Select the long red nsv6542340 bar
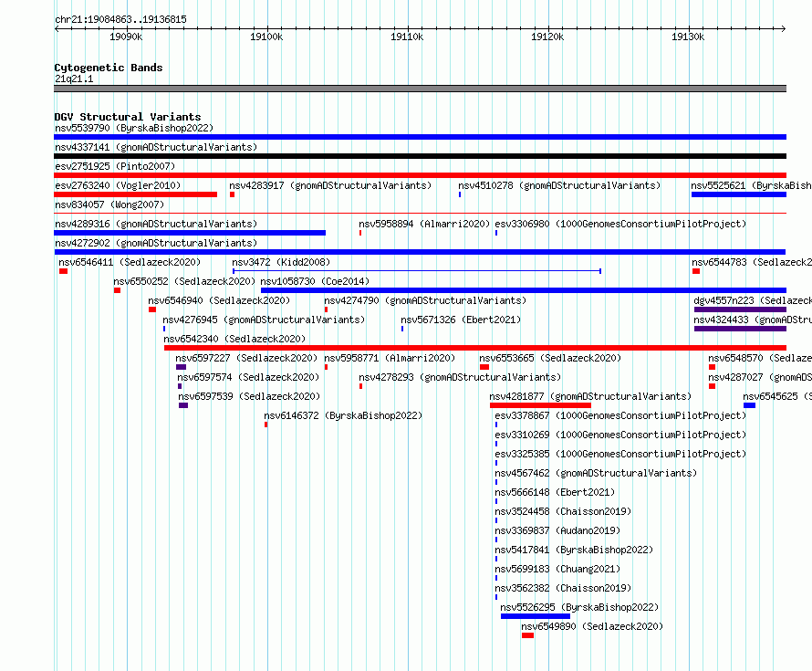This screenshot has width=812, height=671. point(475,348)
